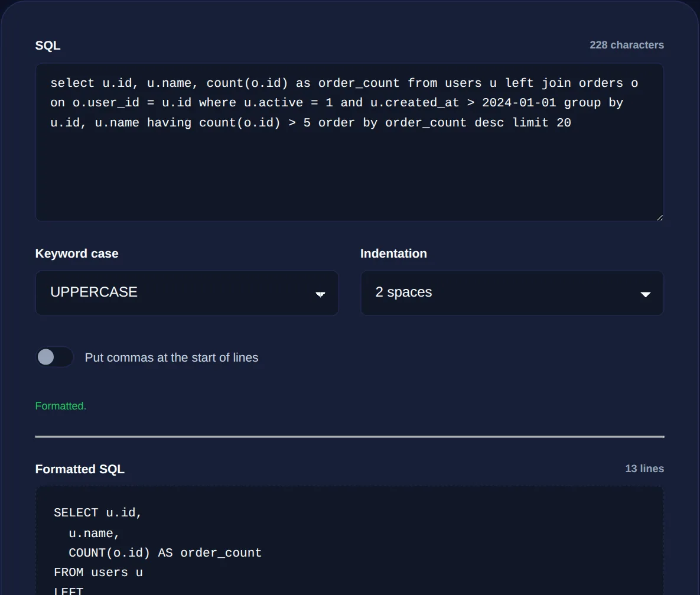The height and width of the screenshot is (595, 700).
Task: Toggle commas at start of lines switch
Action: 54,357
